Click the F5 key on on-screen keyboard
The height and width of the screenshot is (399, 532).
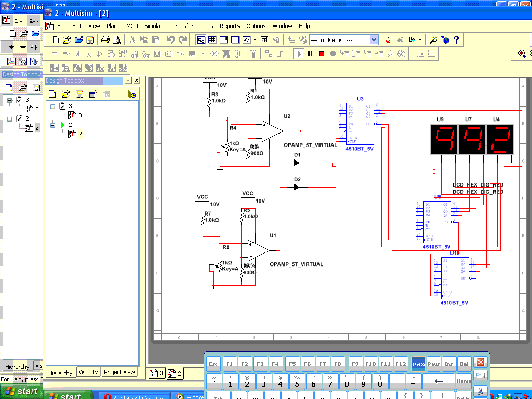292,364
